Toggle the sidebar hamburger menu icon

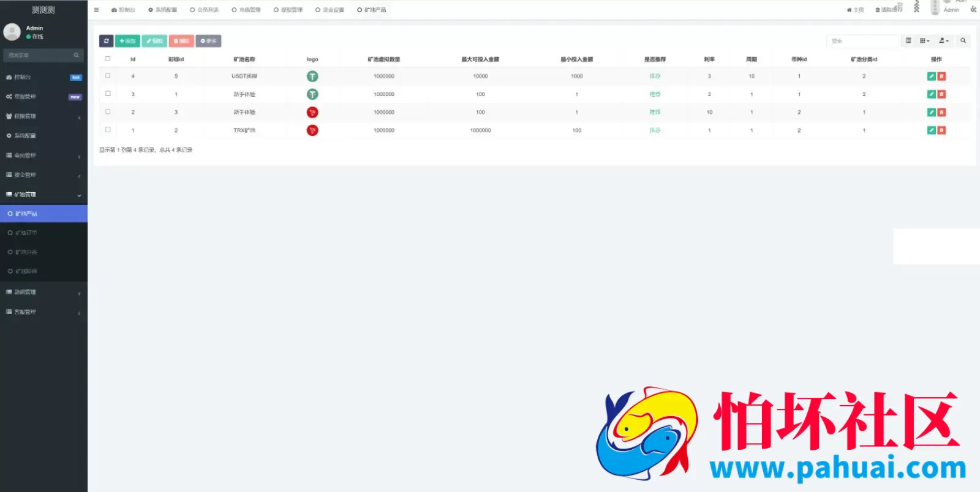click(96, 10)
